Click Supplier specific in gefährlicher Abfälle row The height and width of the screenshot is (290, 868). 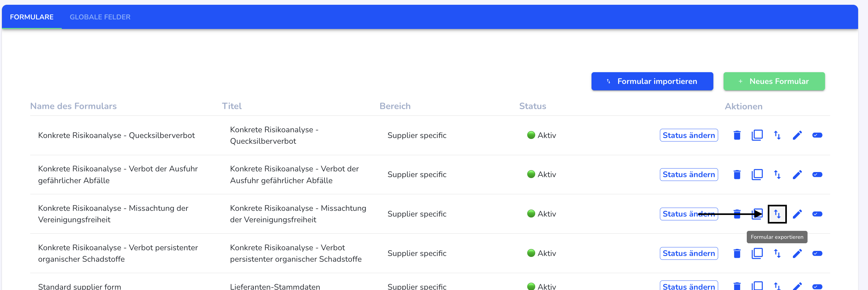(x=417, y=175)
